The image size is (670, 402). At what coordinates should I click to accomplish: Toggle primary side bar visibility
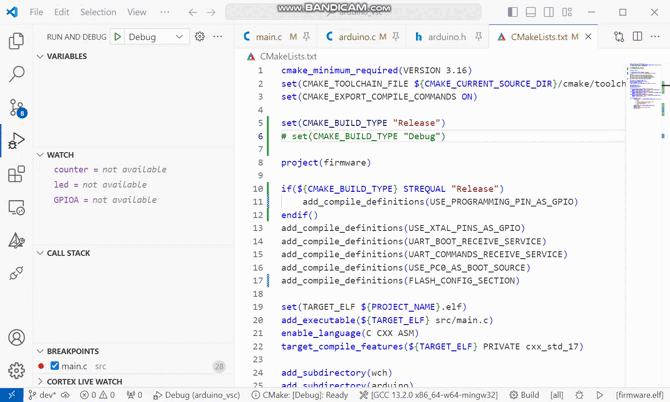point(513,12)
